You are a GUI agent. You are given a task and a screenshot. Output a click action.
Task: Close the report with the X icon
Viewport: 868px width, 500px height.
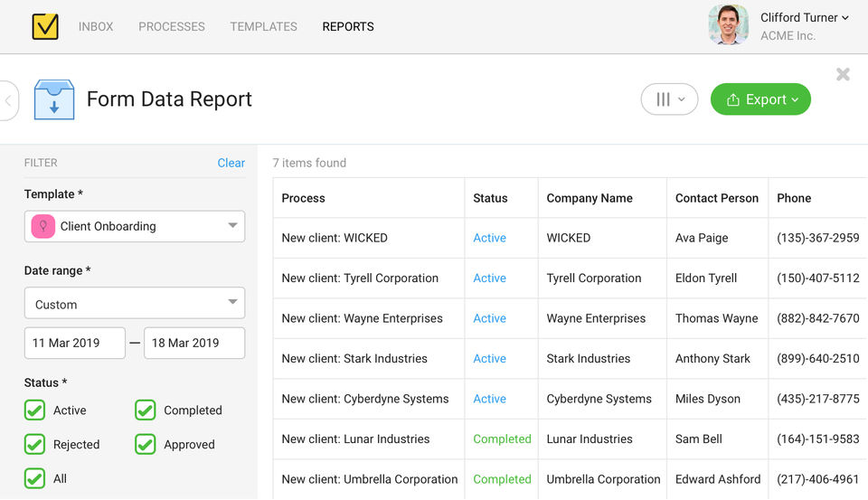point(843,74)
